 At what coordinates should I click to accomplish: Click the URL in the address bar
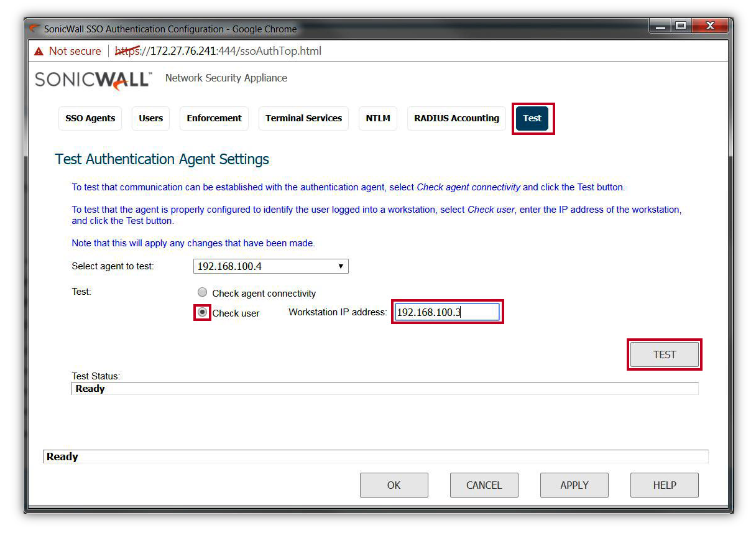[218, 51]
